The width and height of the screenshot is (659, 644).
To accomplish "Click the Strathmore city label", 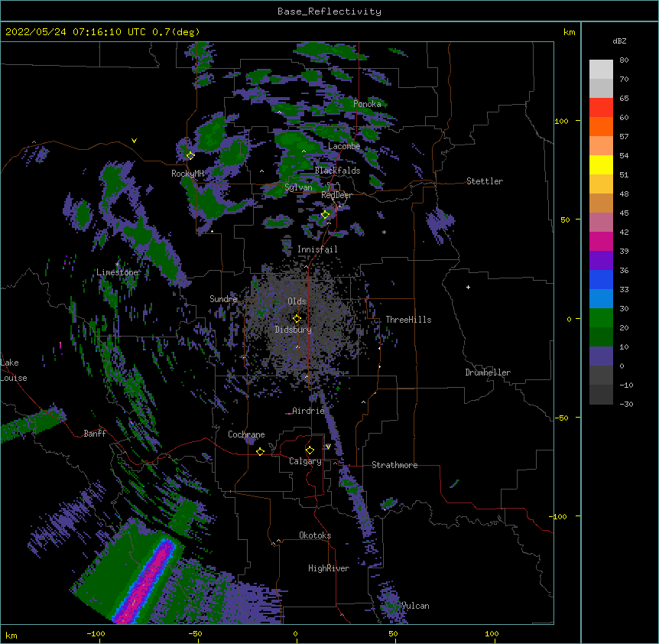I will 394,465.
